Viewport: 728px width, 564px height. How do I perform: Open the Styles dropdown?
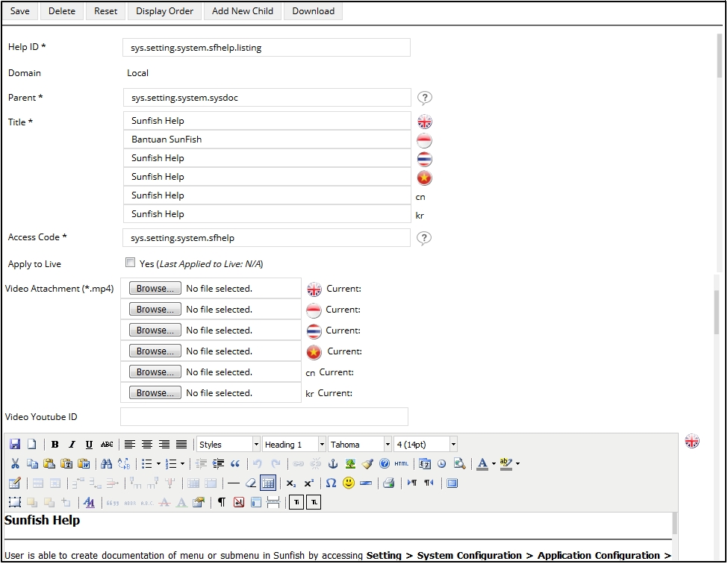coord(228,445)
